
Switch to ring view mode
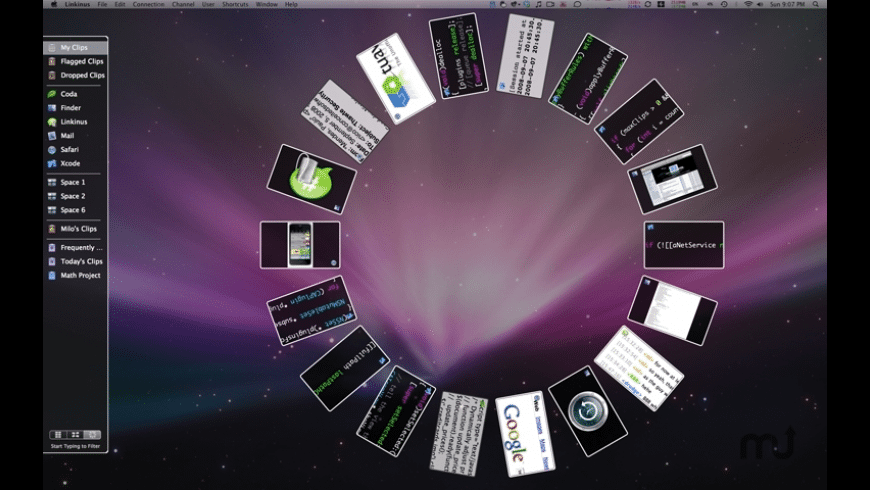[x=92, y=435]
